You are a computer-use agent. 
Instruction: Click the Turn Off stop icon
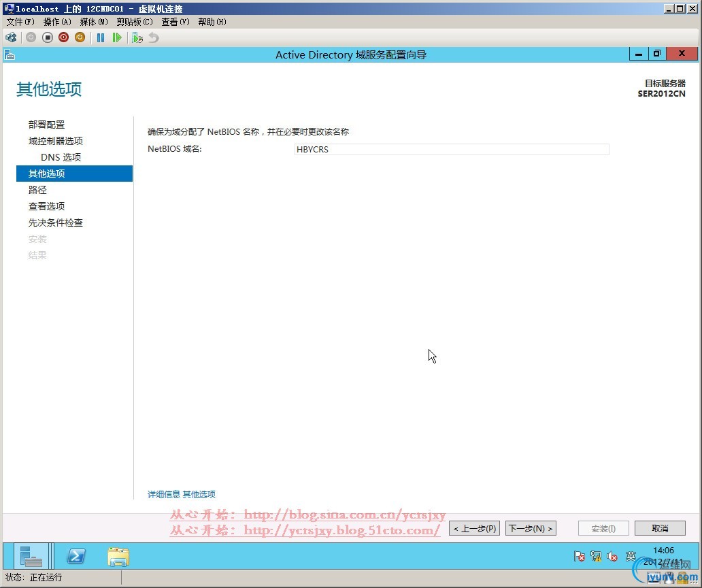(48, 37)
